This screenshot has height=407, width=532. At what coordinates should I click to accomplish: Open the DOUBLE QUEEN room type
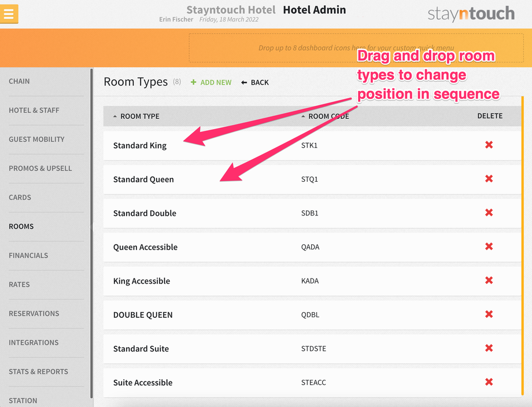point(143,315)
